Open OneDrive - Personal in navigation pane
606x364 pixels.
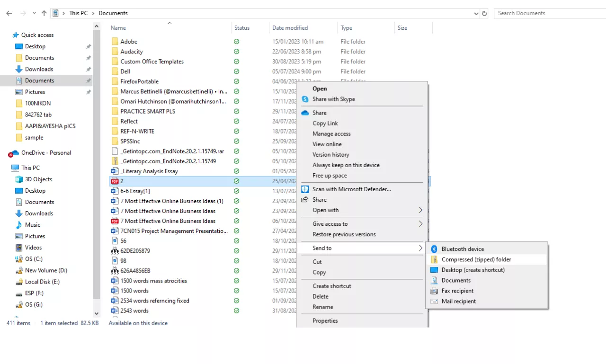click(46, 153)
